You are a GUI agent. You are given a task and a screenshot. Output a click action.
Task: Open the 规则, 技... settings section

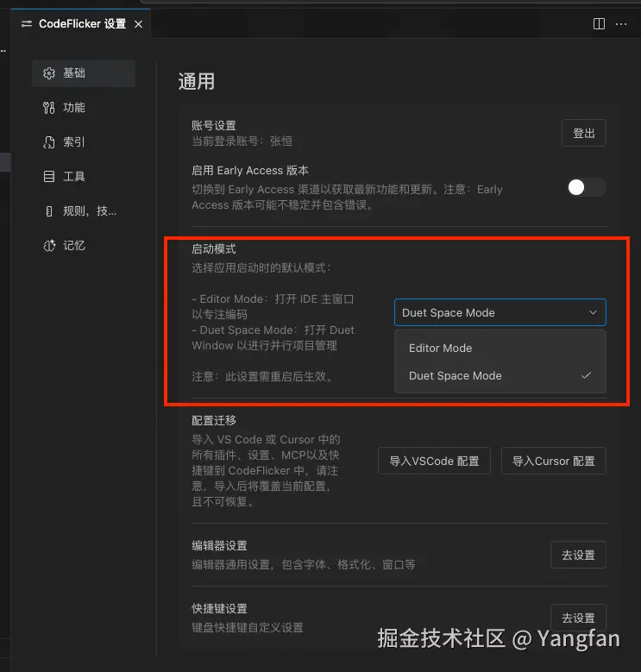point(84,210)
